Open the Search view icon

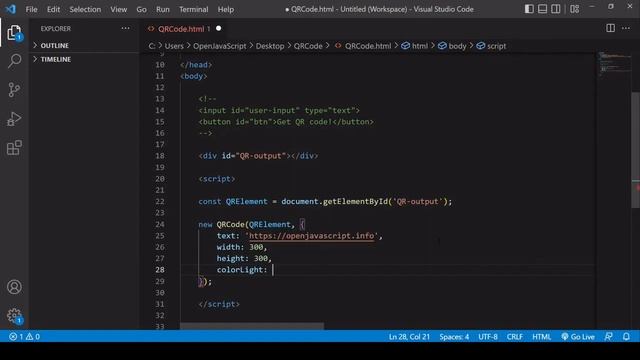[x=14, y=61]
